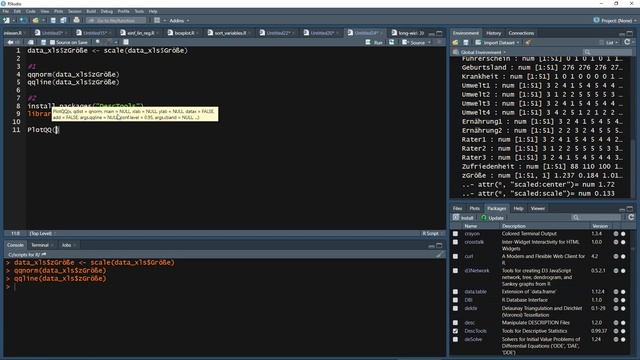Screen dimensions: 640x360
Task: Open the (Top Level) scope selector in editor status bar
Action: coord(42,233)
